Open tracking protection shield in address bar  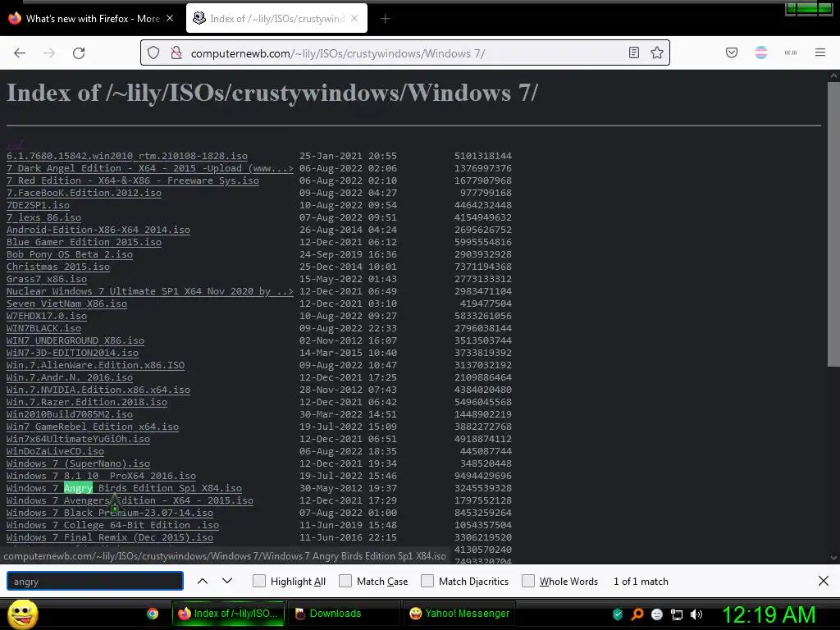(153, 53)
